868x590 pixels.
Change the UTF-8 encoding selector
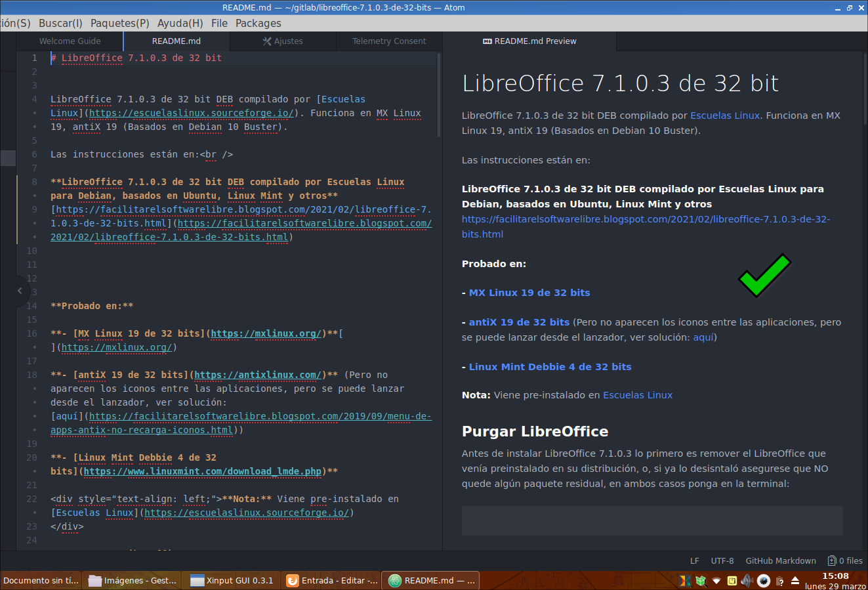click(x=722, y=560)
